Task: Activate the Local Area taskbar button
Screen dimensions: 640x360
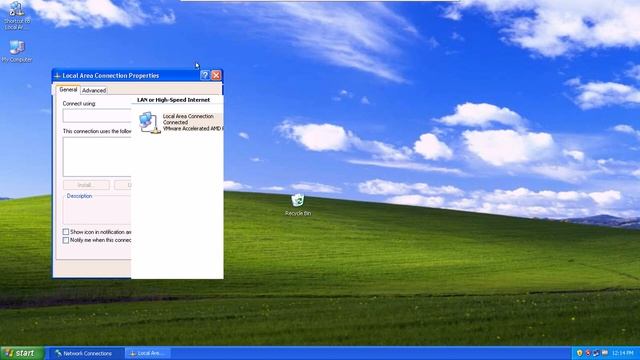Action: (148, 353)
